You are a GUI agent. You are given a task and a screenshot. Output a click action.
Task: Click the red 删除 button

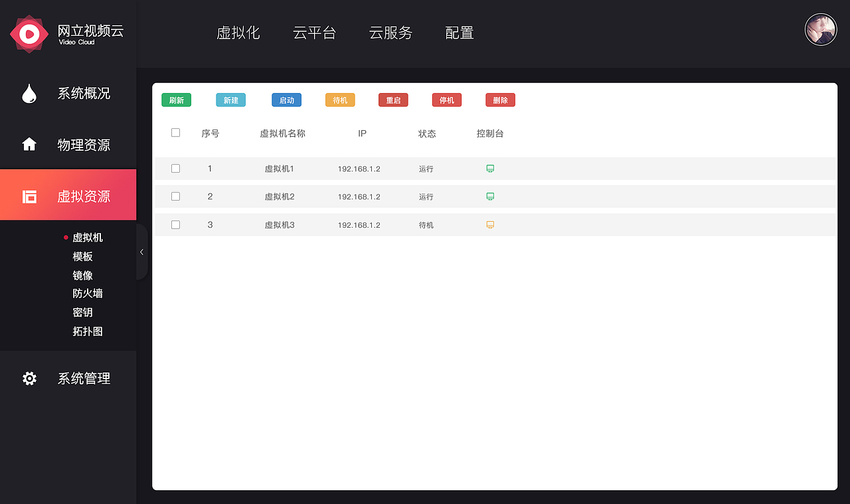point(500,100)
